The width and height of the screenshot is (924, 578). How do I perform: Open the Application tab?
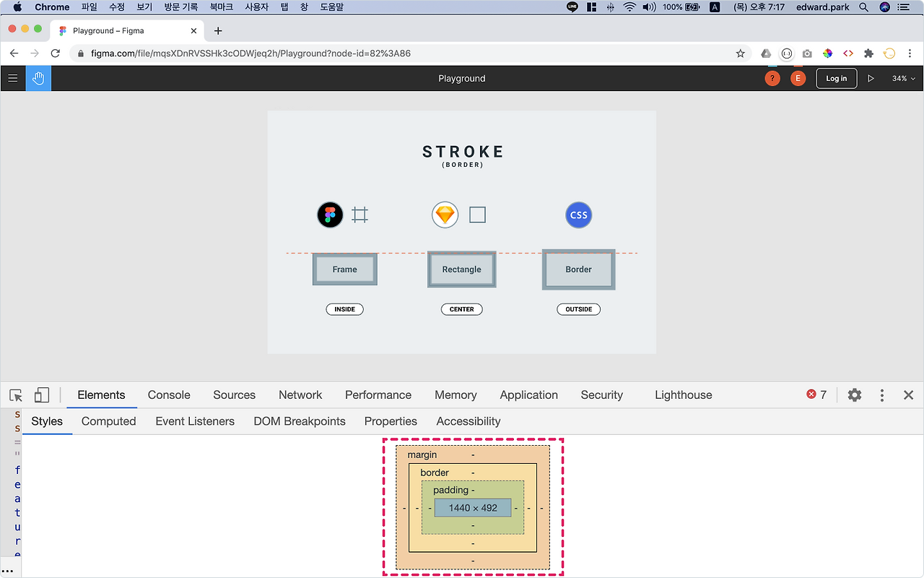(529, 394)
